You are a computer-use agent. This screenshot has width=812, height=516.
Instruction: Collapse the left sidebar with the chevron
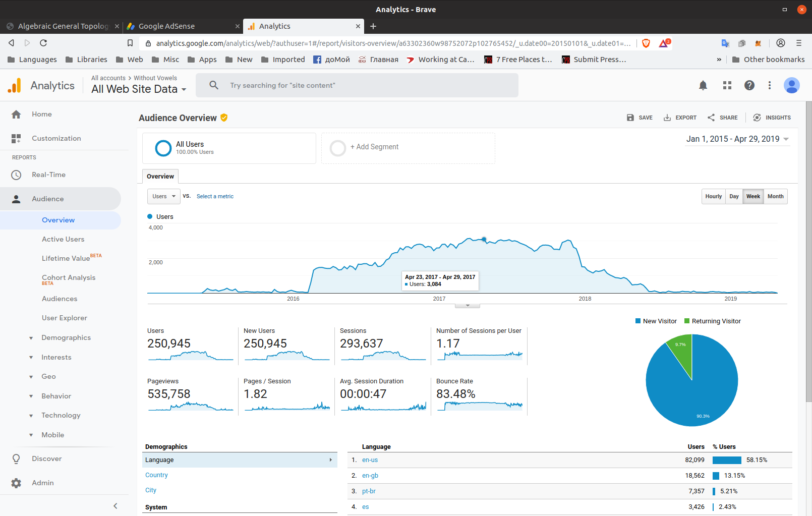115,506
